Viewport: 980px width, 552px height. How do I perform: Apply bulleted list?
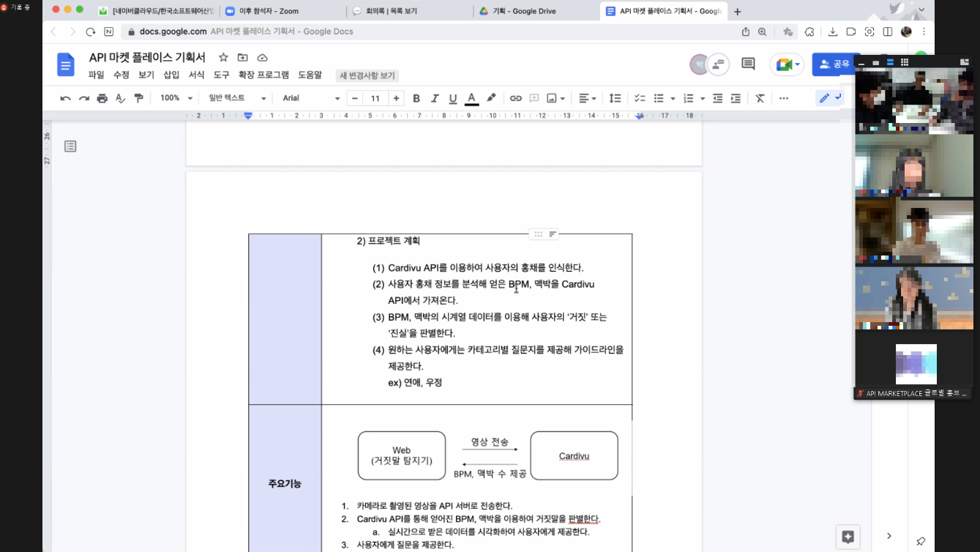click(x=659, y=98)
